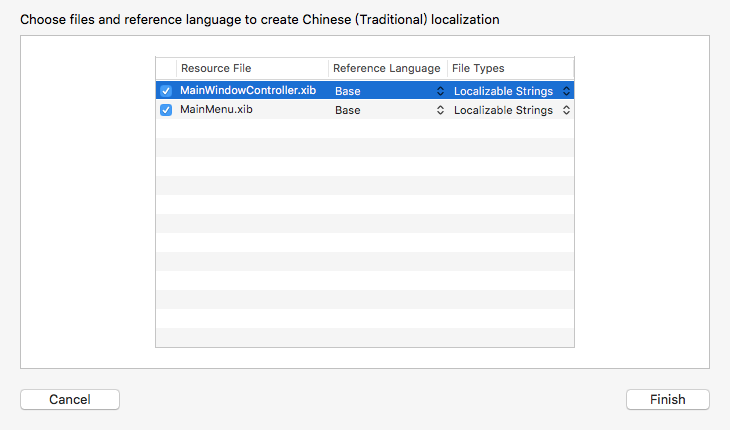Open File Types dropdown for MainWindowController.xib

512,91
